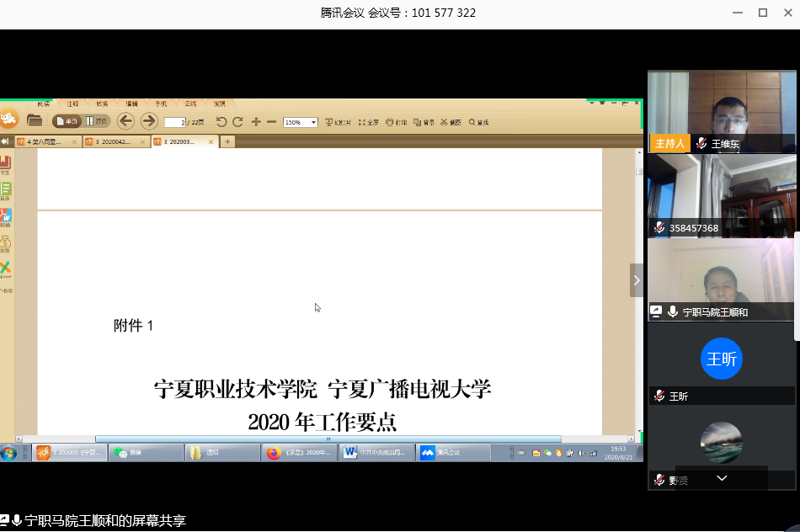Open 微信 WeChat from taskbar

[x=146, y=452]
